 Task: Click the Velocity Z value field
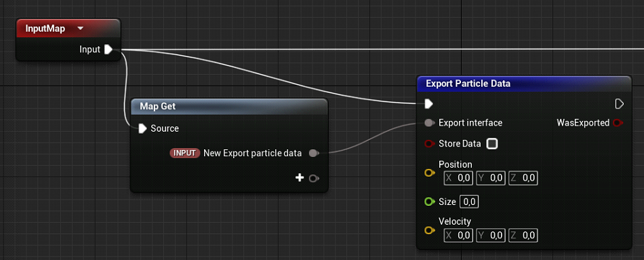click(523, 236)
